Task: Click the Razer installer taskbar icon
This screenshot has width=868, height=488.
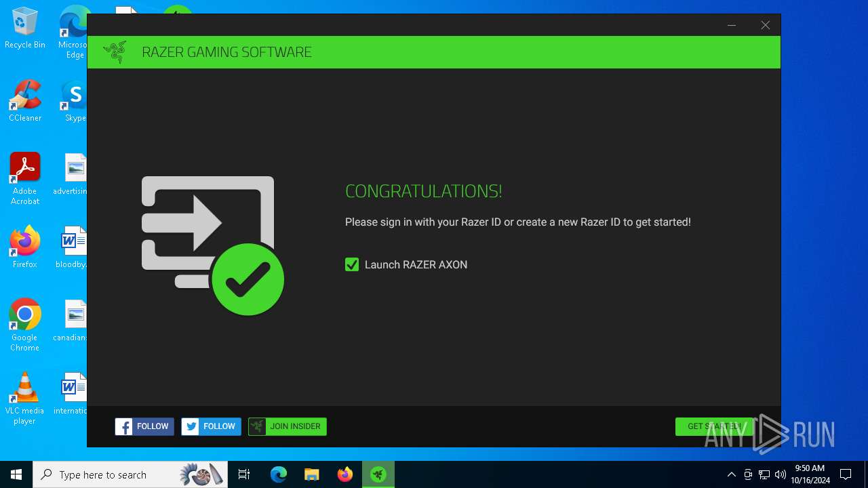Action: pyautogui.click(x=378, y=474)
